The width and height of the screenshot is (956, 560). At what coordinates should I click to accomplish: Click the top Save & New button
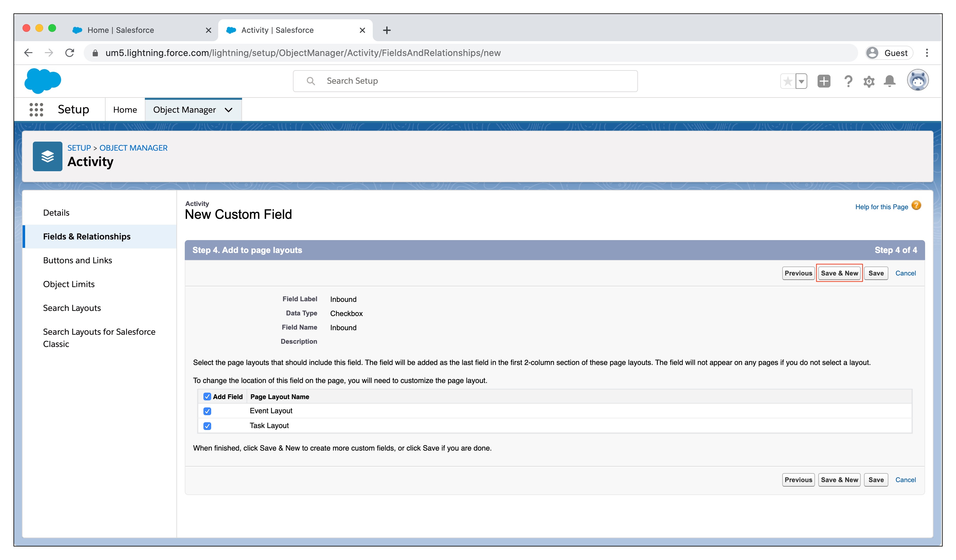839,273
